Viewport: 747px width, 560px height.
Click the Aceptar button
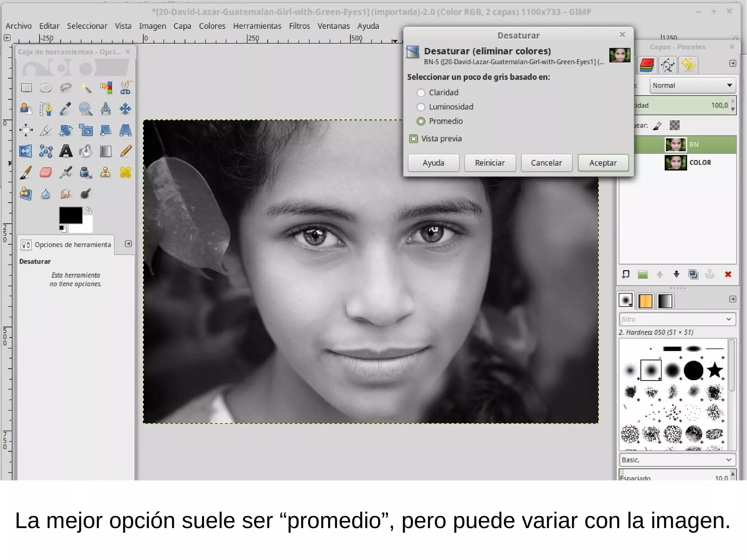point(603,163)
